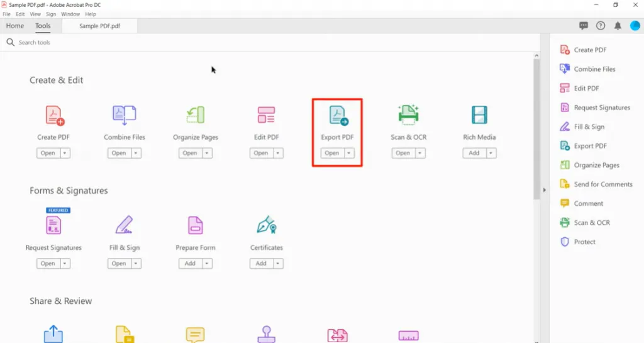The image size is (644, 343).
Task: Expand the dropdown arrow next to Rich Media Add
Action: (x=491, y=153)
